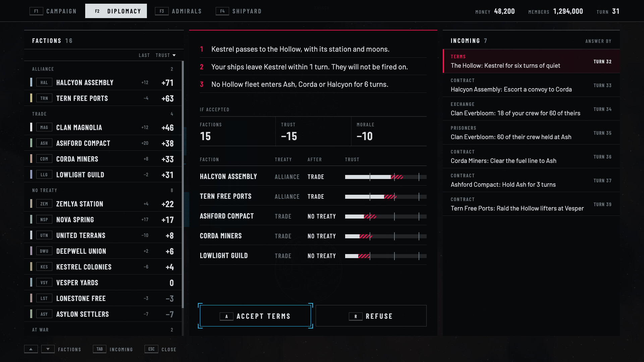The height and width of the screenshot is (362, 644).
Task: Click the up arrow factions key
Action: tap(31, 349)
